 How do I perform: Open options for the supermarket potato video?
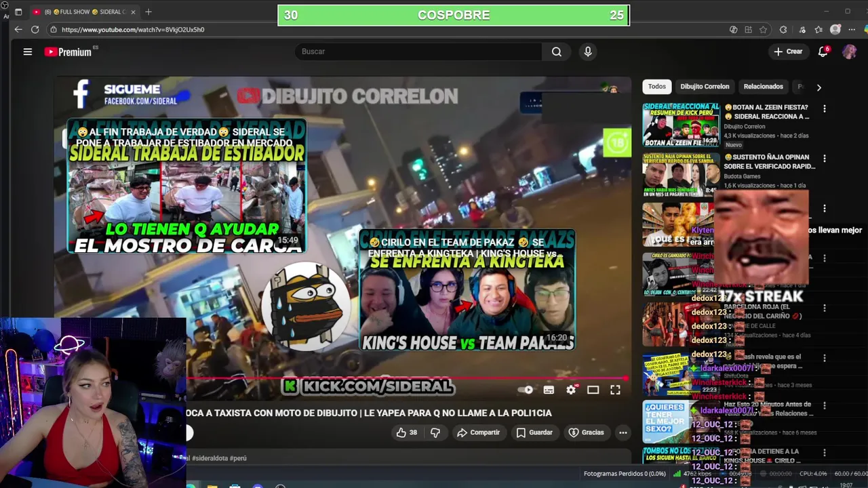[825, 208]
